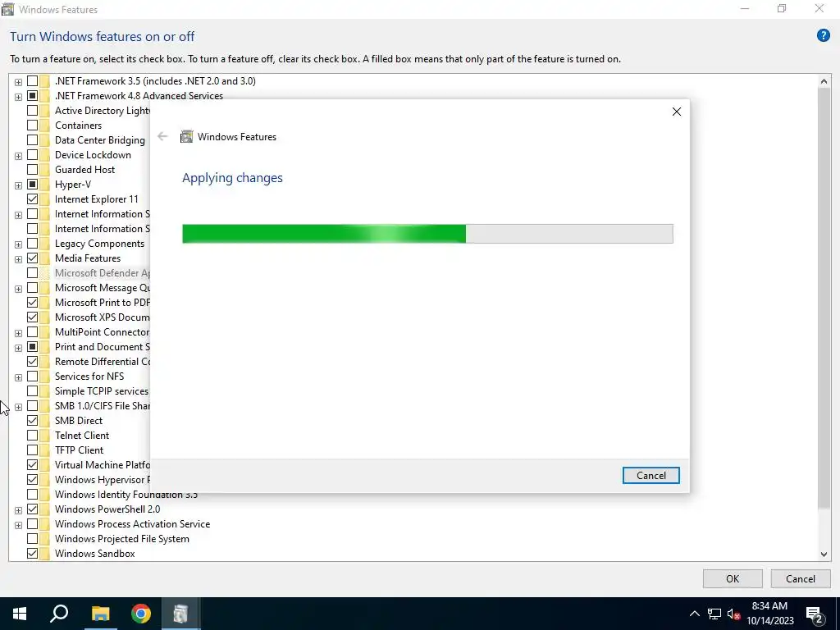Click folder icon next to Internet Explorer 11

point(44,199)
